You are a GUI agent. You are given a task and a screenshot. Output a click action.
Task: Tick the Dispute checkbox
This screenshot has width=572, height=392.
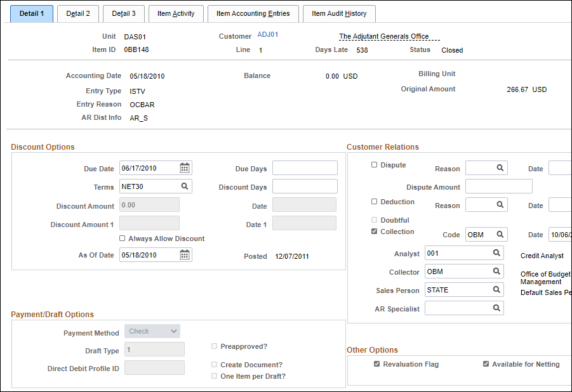[x=374, y=165]
